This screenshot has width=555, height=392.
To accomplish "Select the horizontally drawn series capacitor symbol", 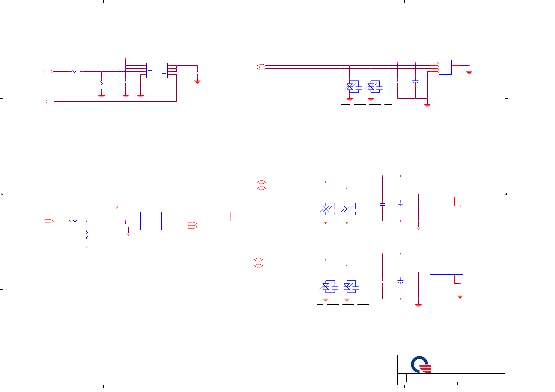I will [x=202, y=216].
